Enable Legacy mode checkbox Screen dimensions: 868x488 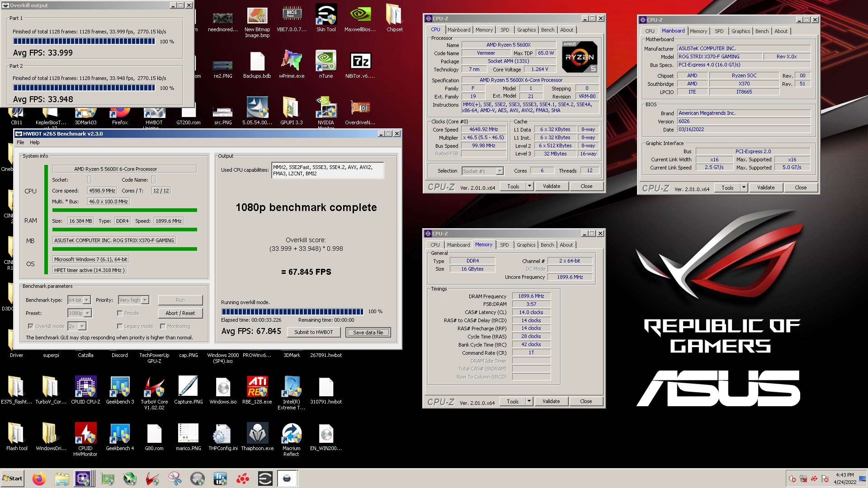click(120, 326)
